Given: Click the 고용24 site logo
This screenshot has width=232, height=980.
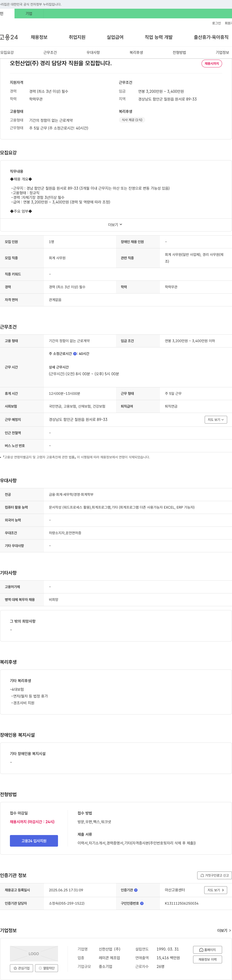Looking at the screenshot, I should [x=9, y=37].
